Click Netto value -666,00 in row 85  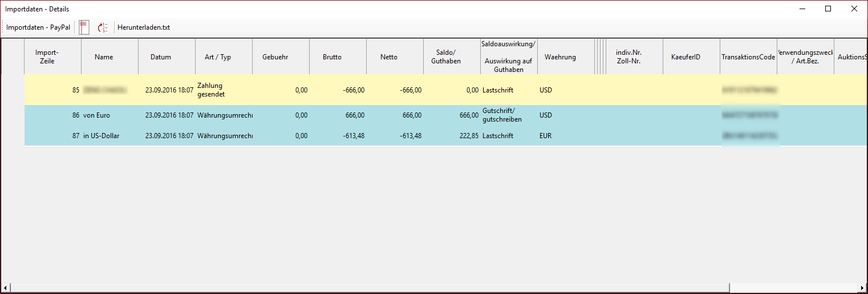tap(395, 90)
